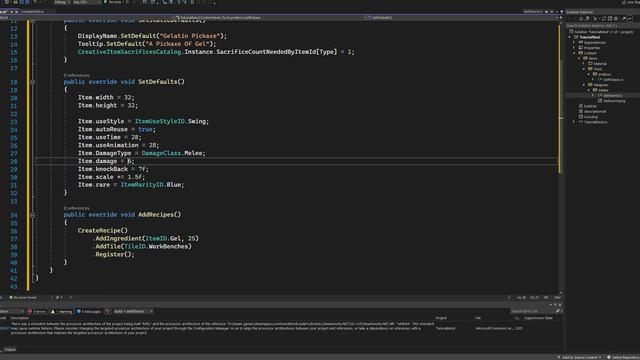Click Select Repository in the status bar
The width and height of the screenshot is (640, 360).
pyautogui.click(x=623, y=357)
